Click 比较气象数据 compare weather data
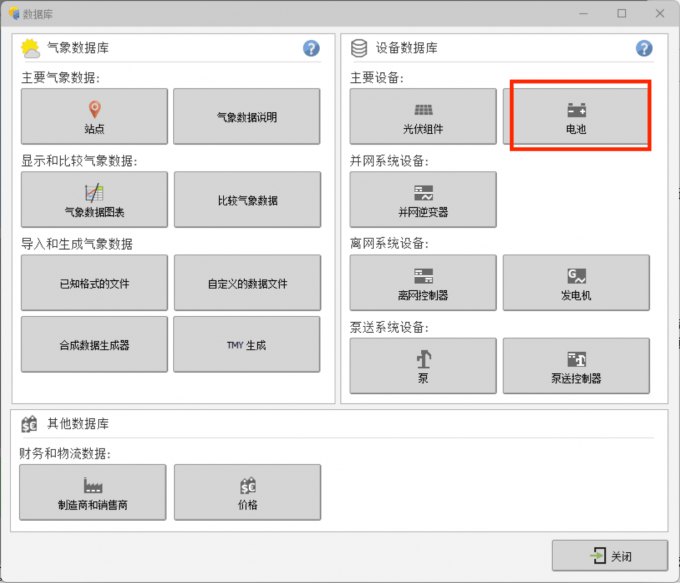This screenshot has width=680, height=583. pos(247,200)
